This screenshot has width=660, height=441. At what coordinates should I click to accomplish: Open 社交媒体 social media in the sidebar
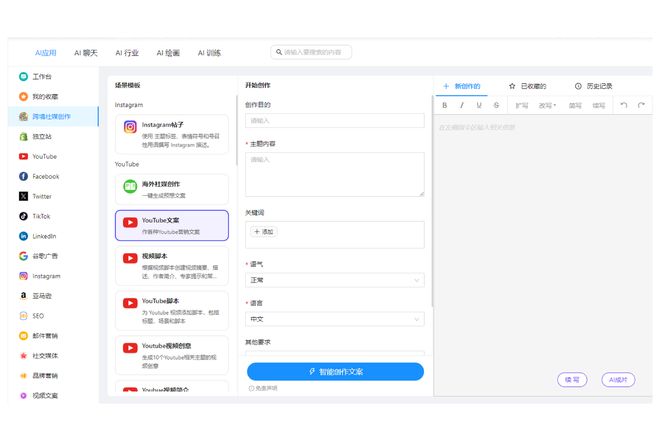(x=53, y=356)
